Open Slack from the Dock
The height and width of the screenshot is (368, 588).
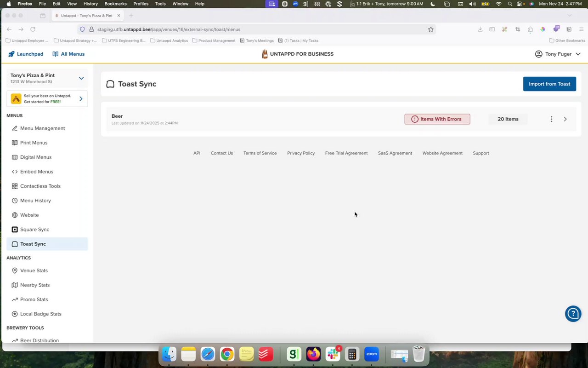click(333, 354)
